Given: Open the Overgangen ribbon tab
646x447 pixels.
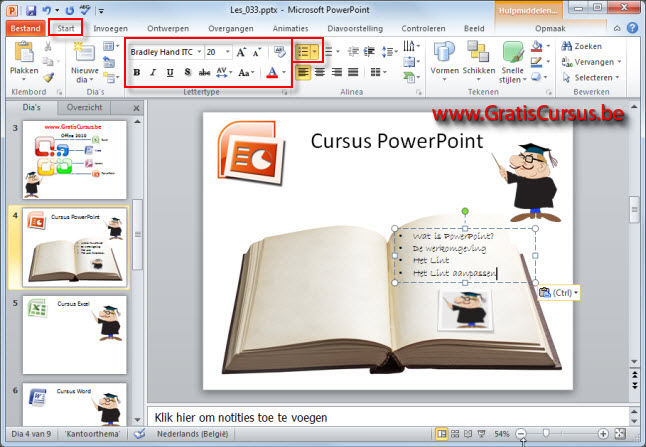Looking at the screenshot, I should tap(231, 28).
